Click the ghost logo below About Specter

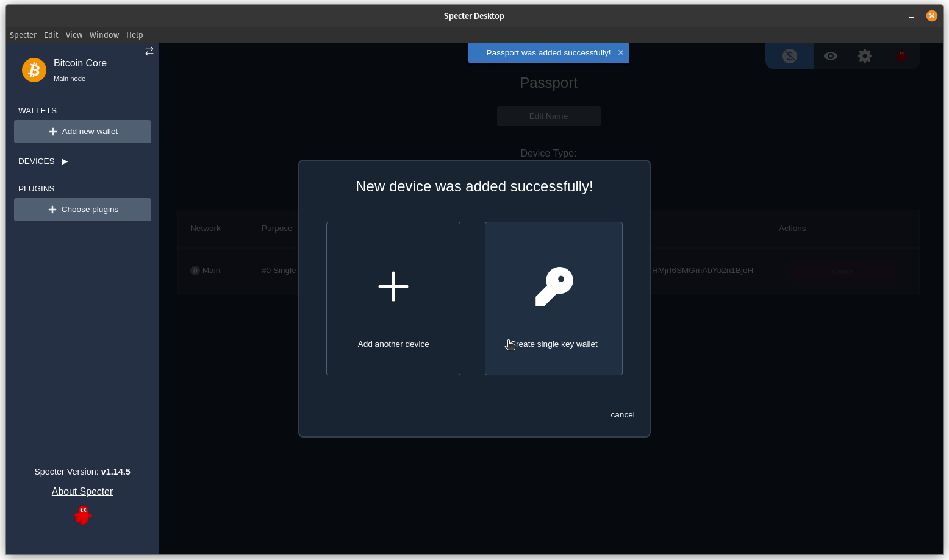coord(82,515)
